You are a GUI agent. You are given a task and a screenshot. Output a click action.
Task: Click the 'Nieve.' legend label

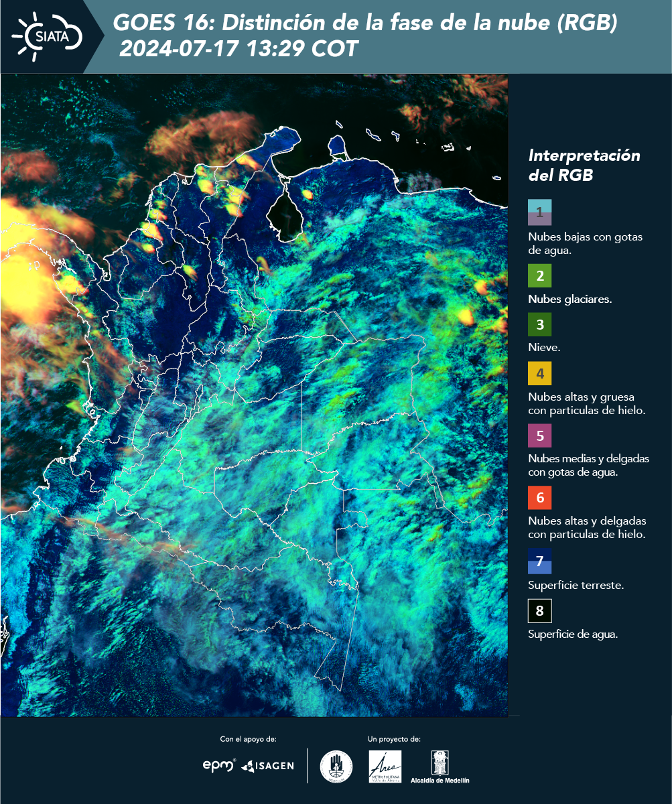(x=544, y=348)
